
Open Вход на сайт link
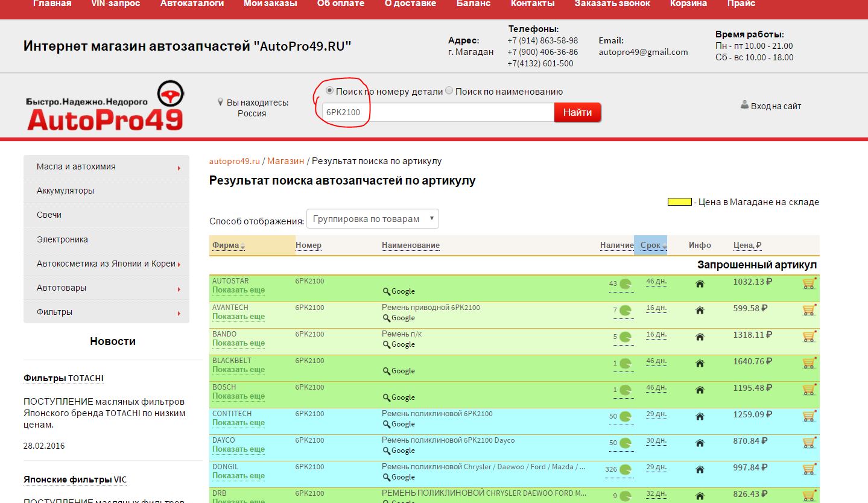click(776, 106)
